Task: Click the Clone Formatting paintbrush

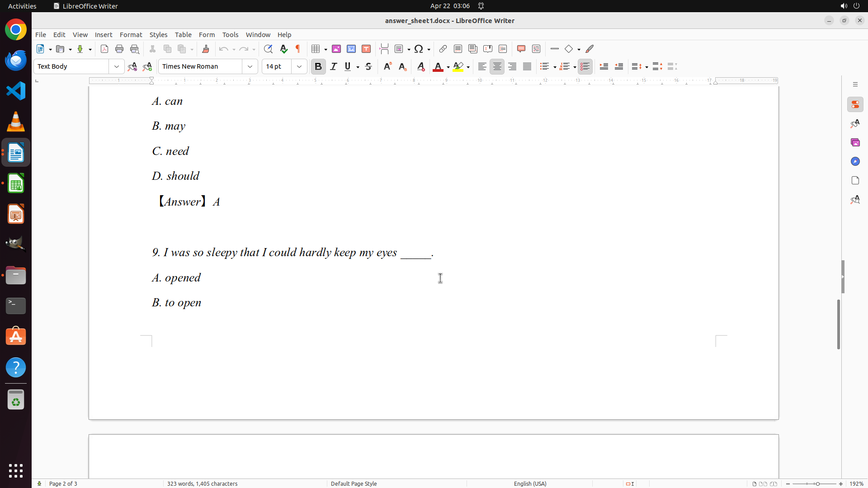Action: (206, 49)
